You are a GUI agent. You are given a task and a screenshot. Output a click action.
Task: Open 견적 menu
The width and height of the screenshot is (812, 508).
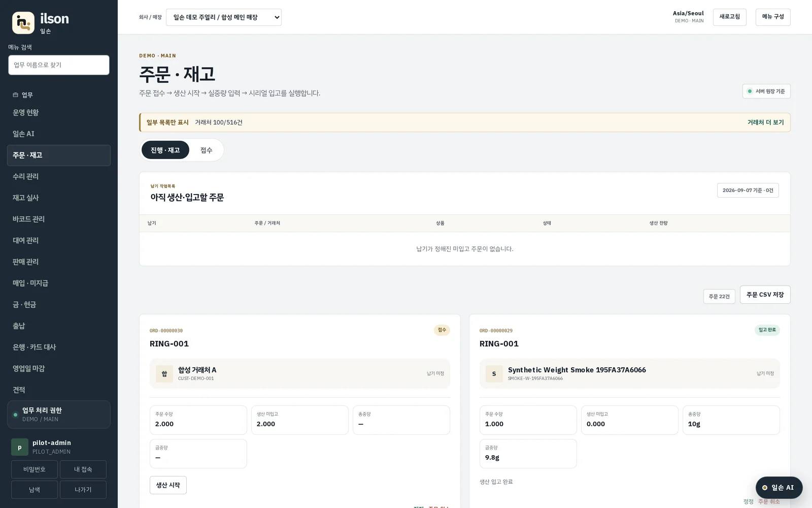pos(59,390)
